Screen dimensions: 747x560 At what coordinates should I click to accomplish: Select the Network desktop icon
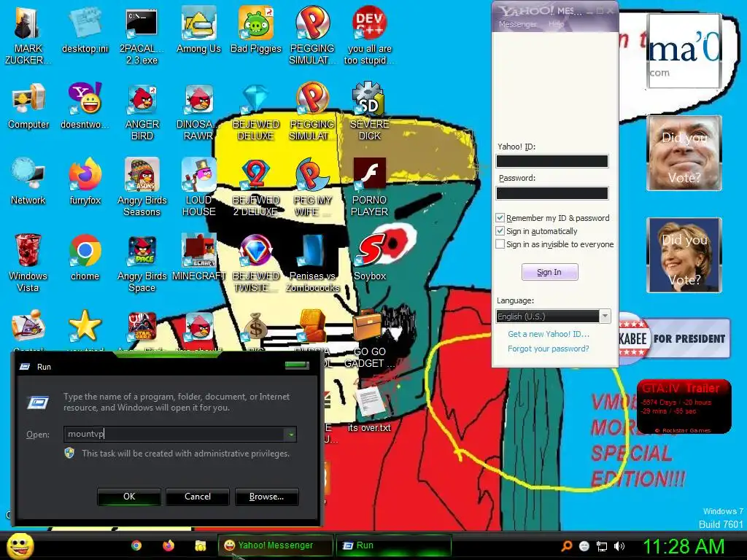28,182
